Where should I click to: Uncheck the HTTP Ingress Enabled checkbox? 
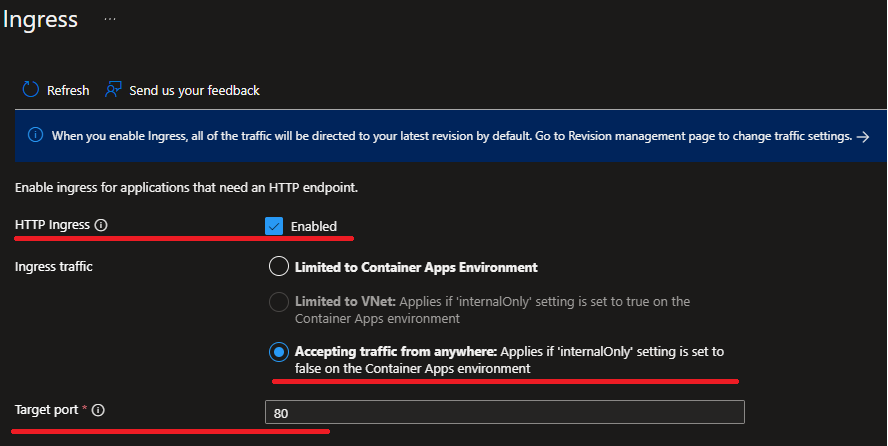[x=274, y=226]
